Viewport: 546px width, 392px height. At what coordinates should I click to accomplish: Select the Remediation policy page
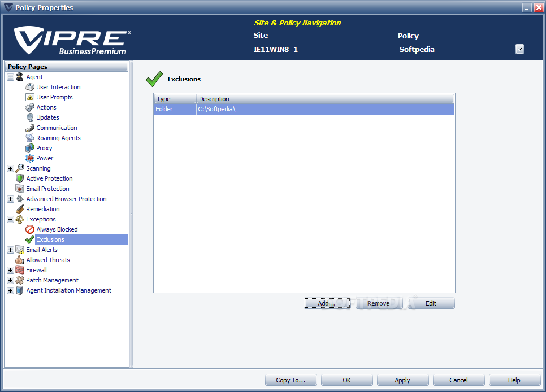pyautogui.click(x=43, y=209)
